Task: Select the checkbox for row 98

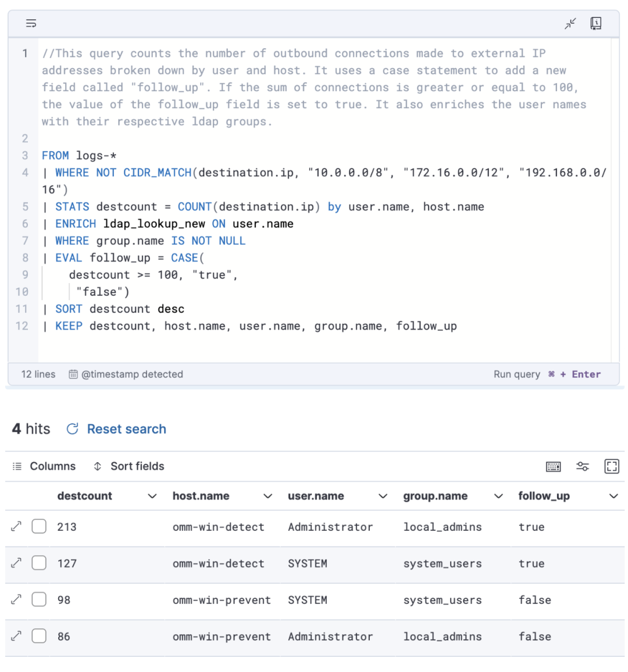Action: coord(39,599)
